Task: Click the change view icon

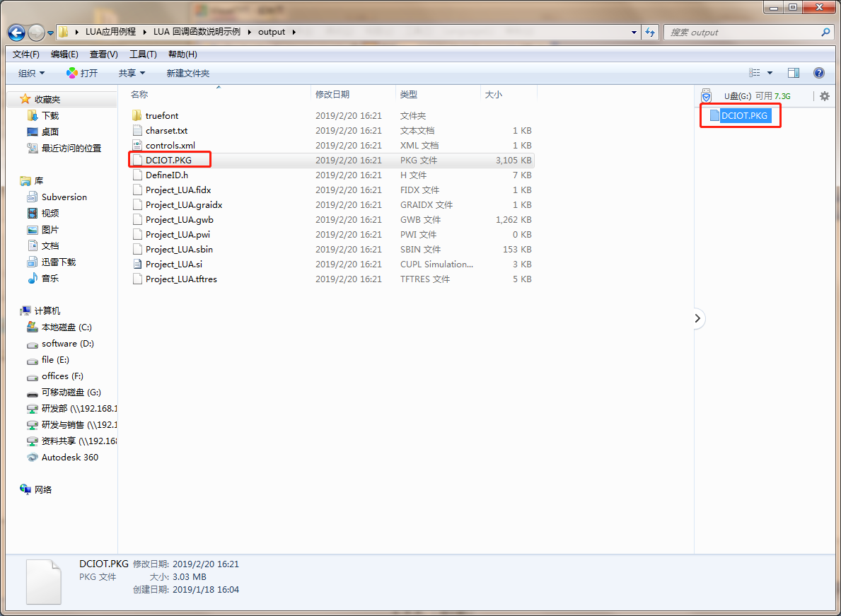Action: [755, 73]
